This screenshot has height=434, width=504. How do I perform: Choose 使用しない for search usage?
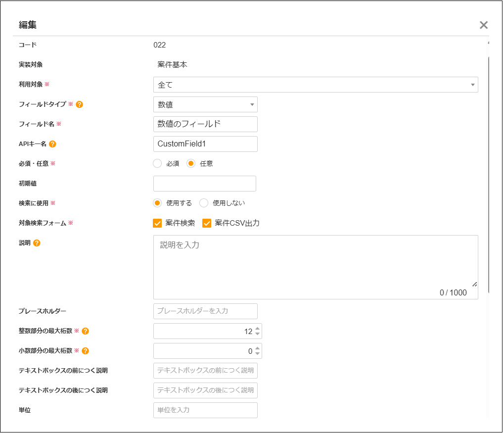point(204,203)
